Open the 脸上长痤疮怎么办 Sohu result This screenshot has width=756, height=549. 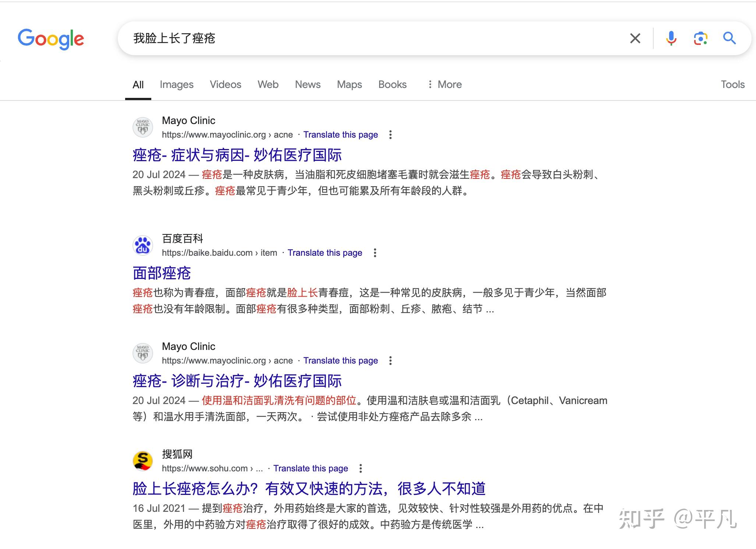[x=309, y=489]
